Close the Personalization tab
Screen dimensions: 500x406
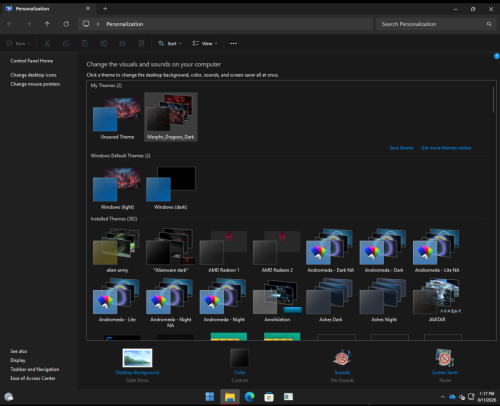click(x=88, y=8)
